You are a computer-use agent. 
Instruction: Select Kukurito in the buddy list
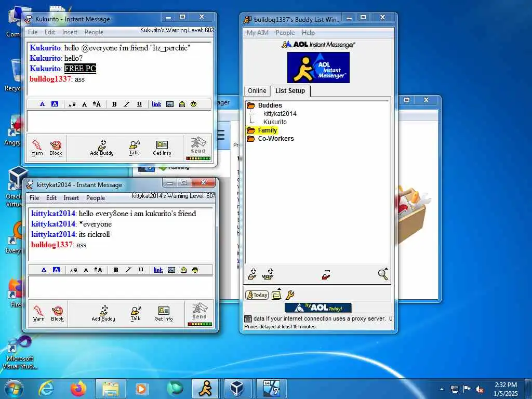point(275,122)
